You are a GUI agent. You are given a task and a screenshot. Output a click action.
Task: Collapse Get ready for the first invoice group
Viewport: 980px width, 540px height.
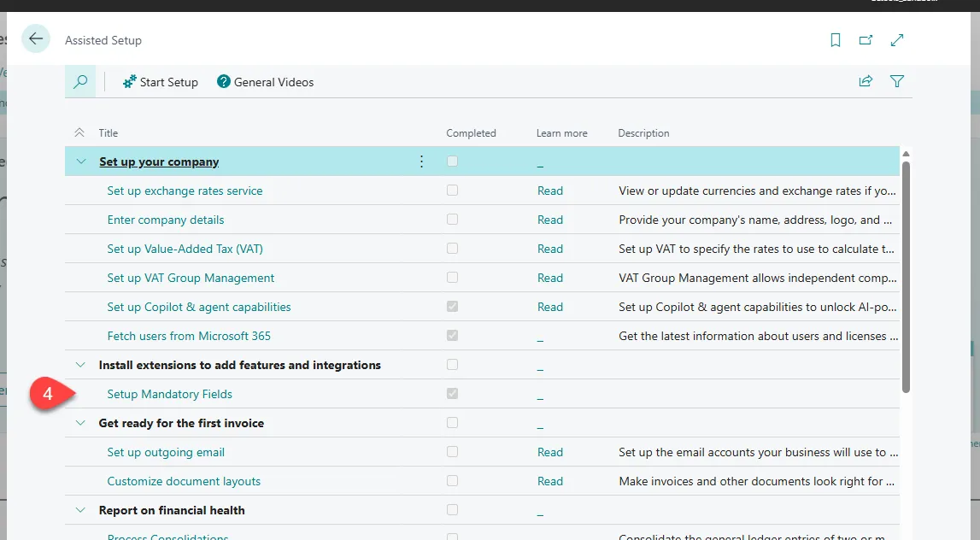point(81,423)
